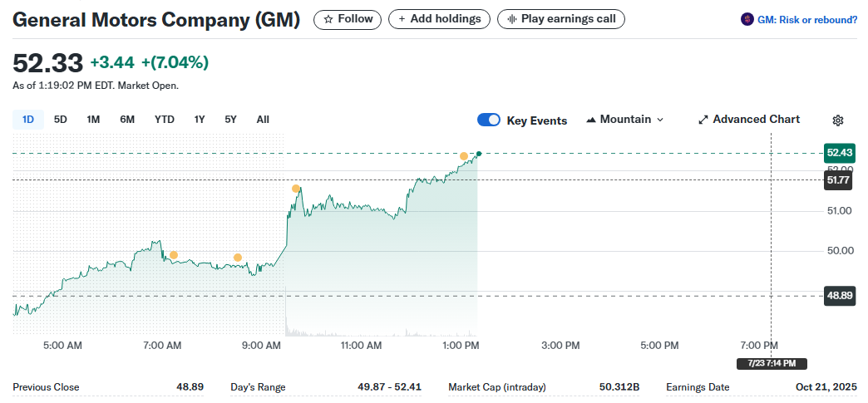This screenshot has height=403, width=868.
Task: Follow General Motors stock
Action: (x=348, y=19)
